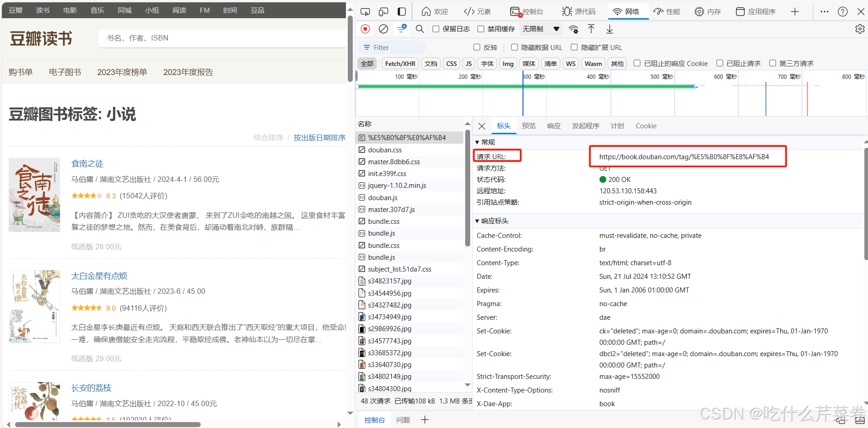868x428 pixels.
Task: Toggle device emulation icon in DevTools
Action: click(383, 11)
